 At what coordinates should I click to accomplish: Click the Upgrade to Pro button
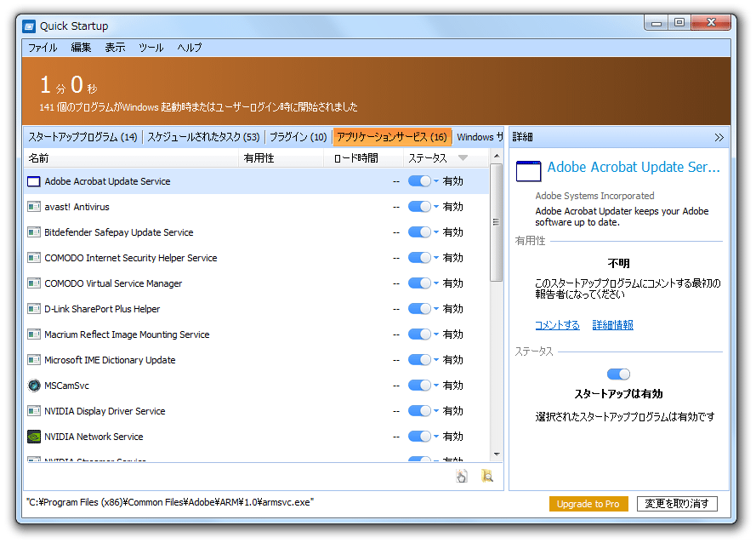pos(588,504)
